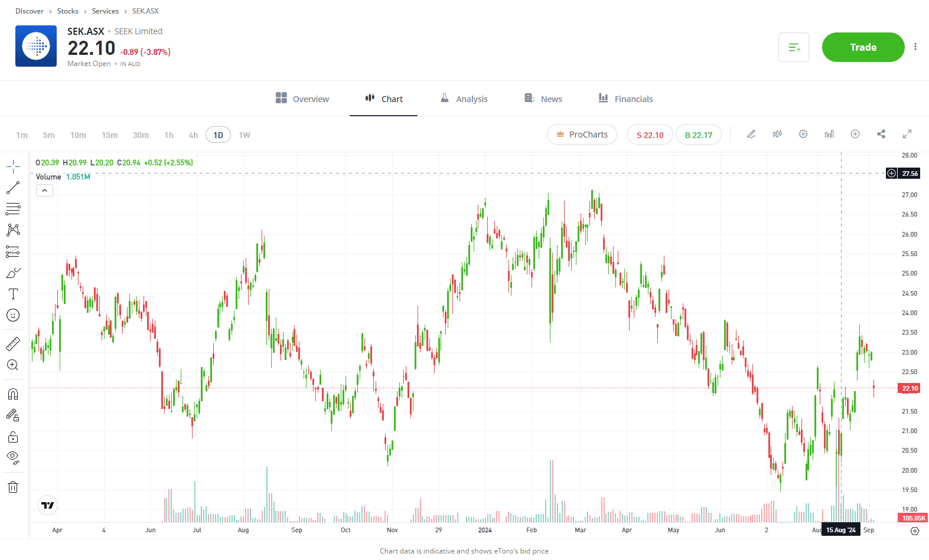
Task: Open the Chart tab
Action: pos(384,99)
